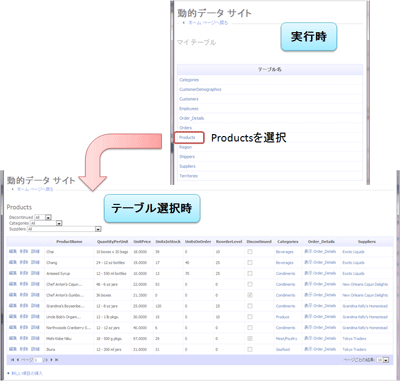Image resolution: width=400 pixels, height=381 pixels.
Task: Open Tokyo Traders supplier in Ikura row
Action: tap(354, 350)
